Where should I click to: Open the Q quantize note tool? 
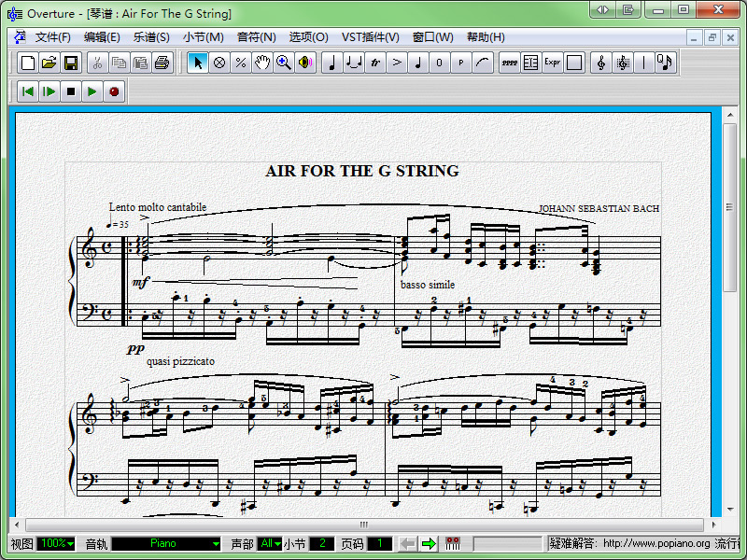pos(666,63)
